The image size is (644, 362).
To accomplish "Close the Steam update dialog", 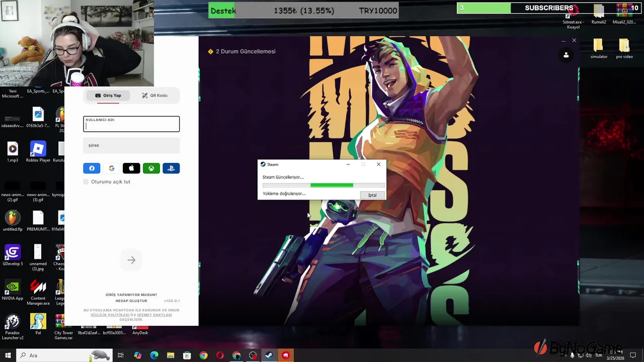I will [378, 164].
